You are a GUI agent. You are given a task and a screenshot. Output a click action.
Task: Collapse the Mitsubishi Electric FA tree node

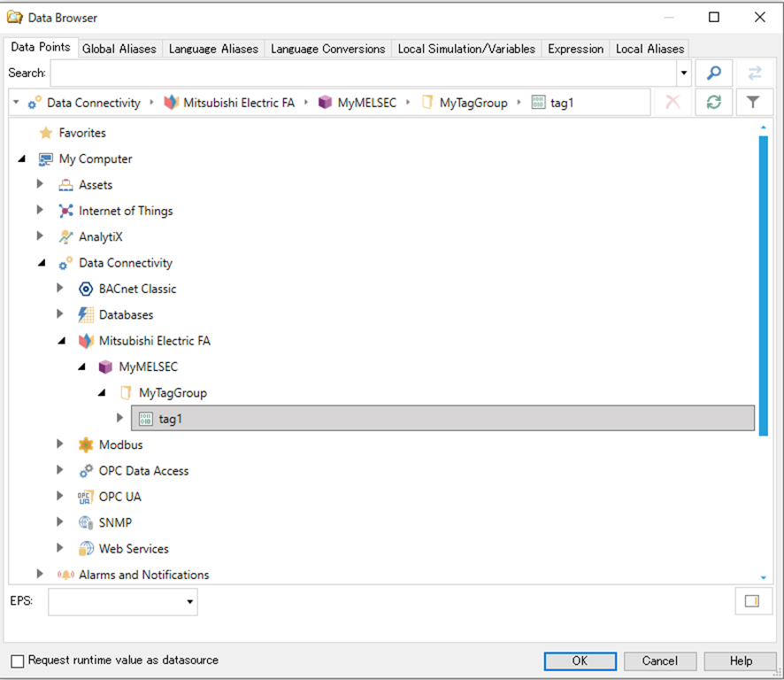point(62,341)
